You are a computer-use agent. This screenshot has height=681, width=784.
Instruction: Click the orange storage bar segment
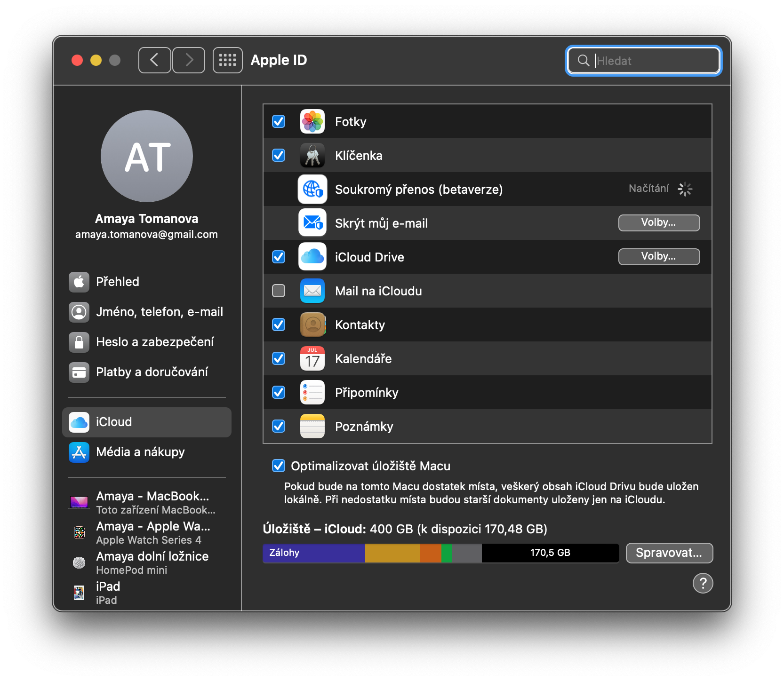[x=431, y=553]
